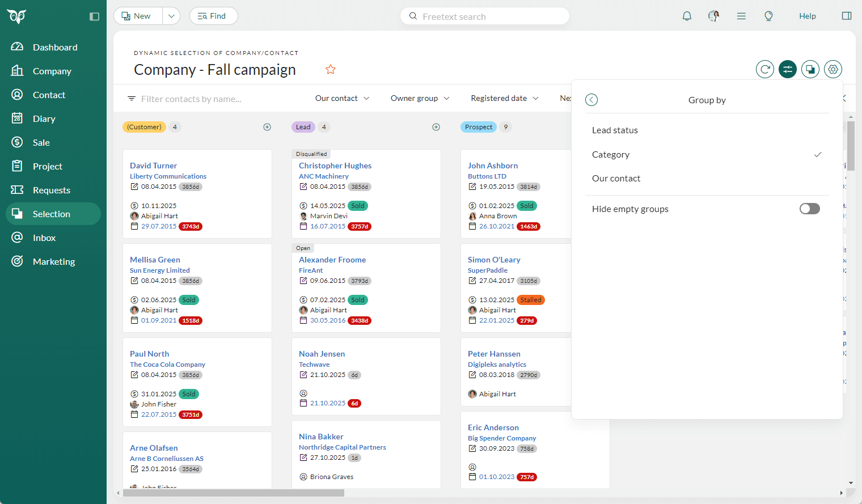Open the selection settings gear icon
Viewport: 862px width, 504px height.
click(833, 69)
